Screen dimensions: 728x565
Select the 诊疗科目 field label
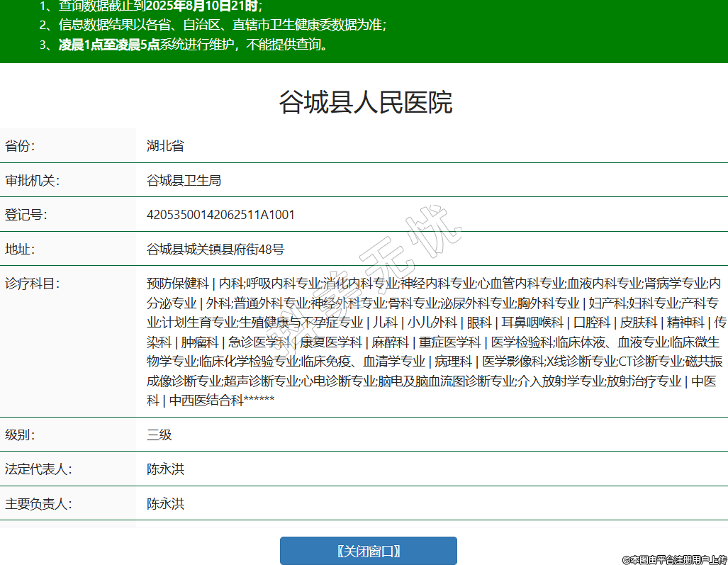(x=33, y=284)
